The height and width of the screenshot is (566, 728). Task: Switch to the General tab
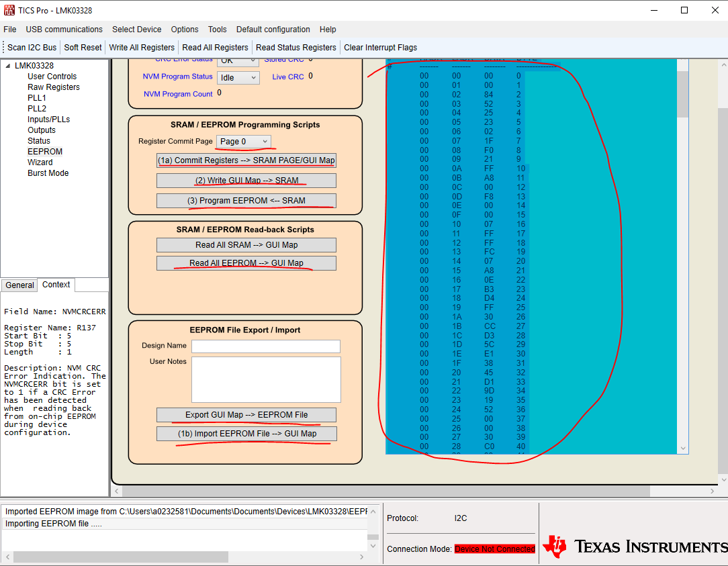pos(19,285)
